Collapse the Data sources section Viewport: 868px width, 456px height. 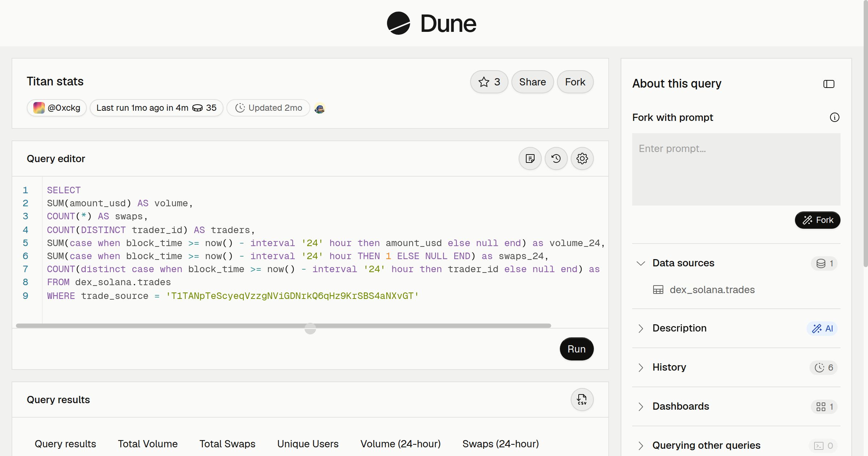pyautogui.click(x=641, y=263)
